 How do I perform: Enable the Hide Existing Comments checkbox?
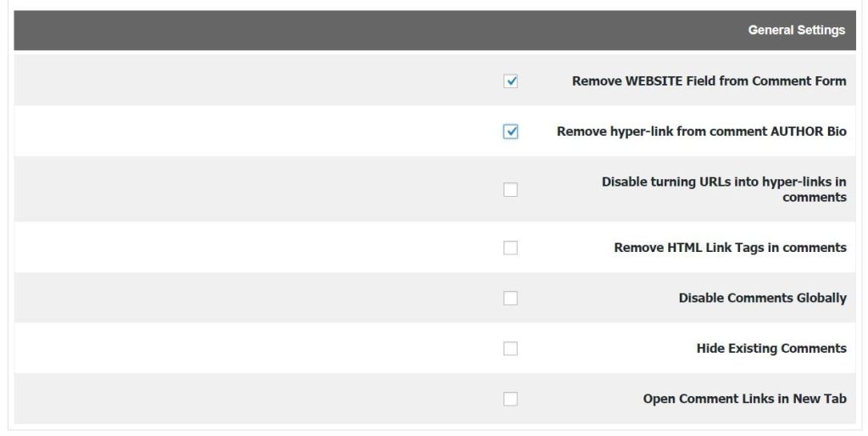pos(510,349)
